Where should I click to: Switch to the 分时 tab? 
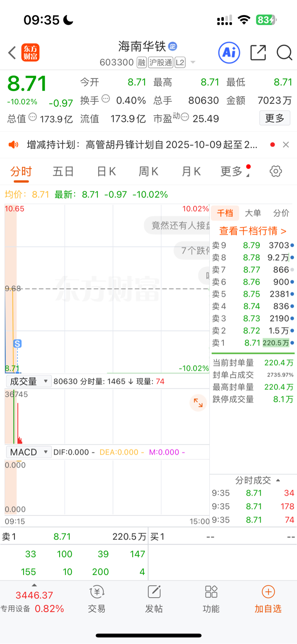(21, 171)
